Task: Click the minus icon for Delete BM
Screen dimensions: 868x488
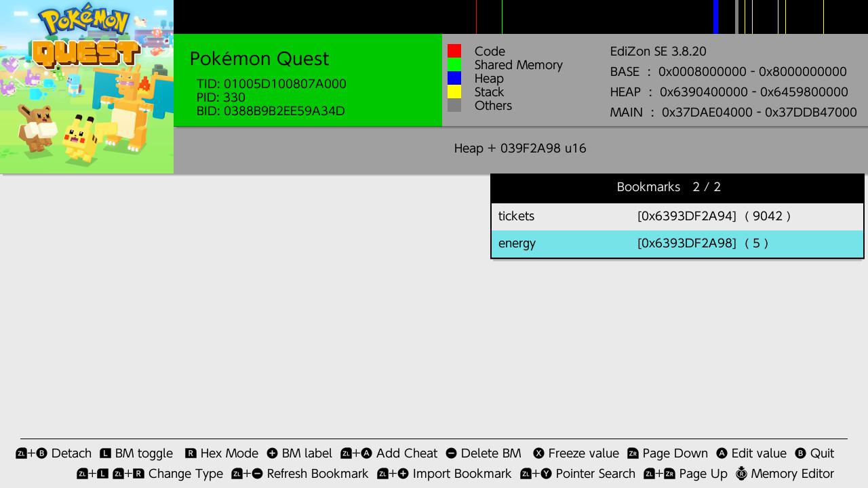Action: (451, 453)
